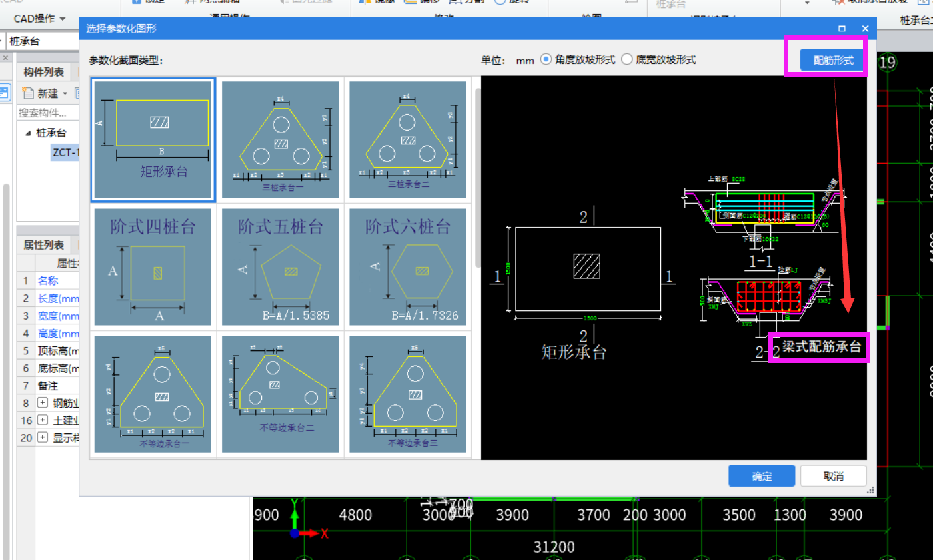The height and width of the screenshot is (560, 933).
Task: Expand the 显示样式 property group in row 20
Action: click(x=43, y=437)
